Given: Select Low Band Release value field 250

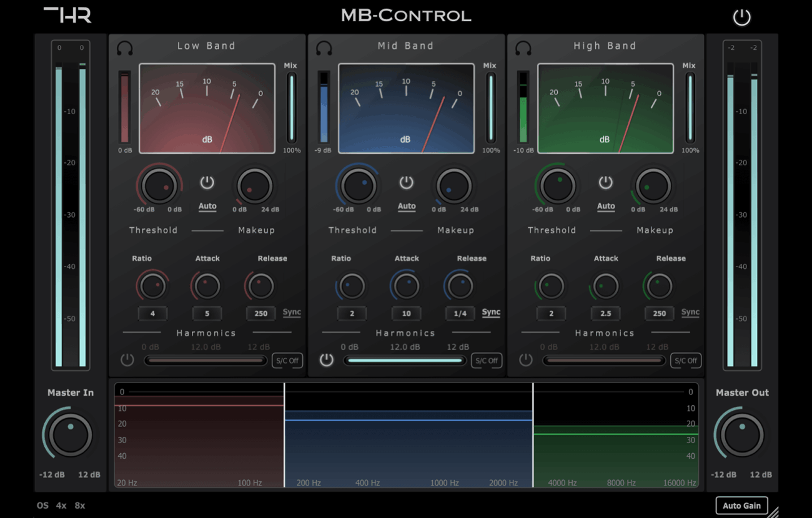Looking at the screenshot, I should [x=260, y=313].
